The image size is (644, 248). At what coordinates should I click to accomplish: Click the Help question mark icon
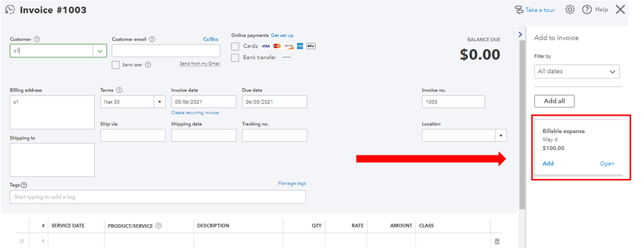click(587, 10)
